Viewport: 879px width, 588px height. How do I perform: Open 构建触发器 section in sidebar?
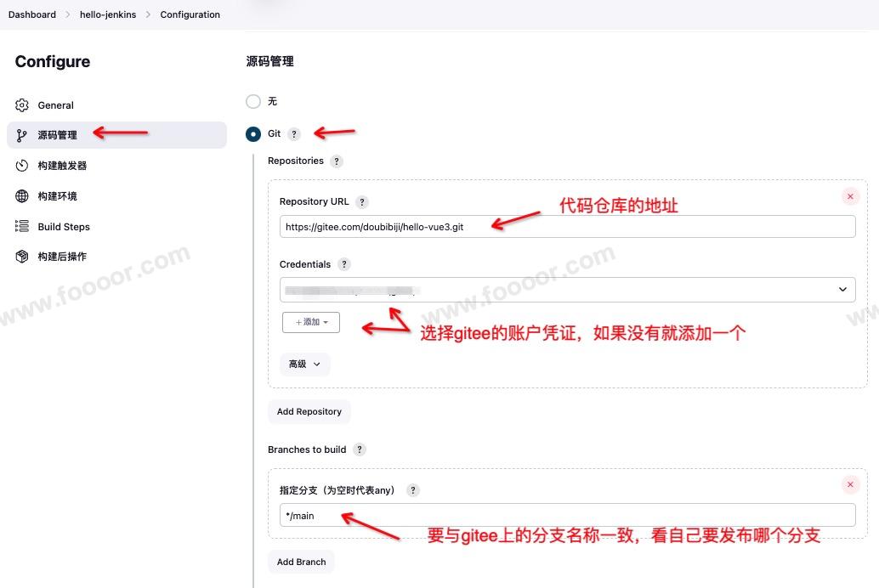click(62, 166)
